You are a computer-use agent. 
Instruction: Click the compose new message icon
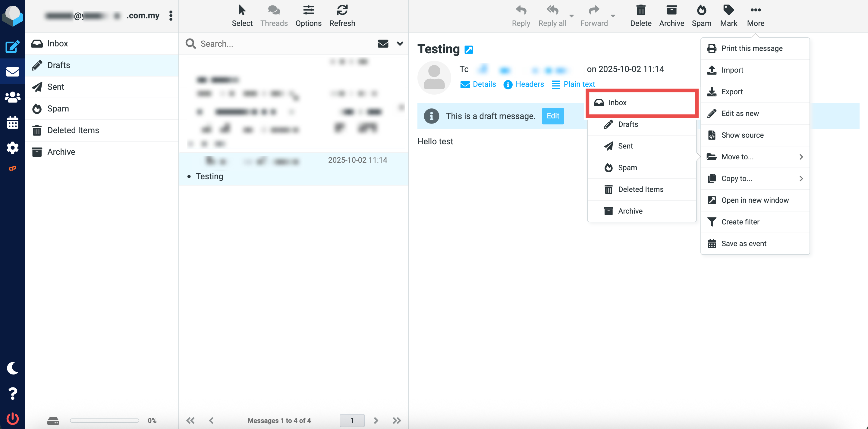point(12,46)
